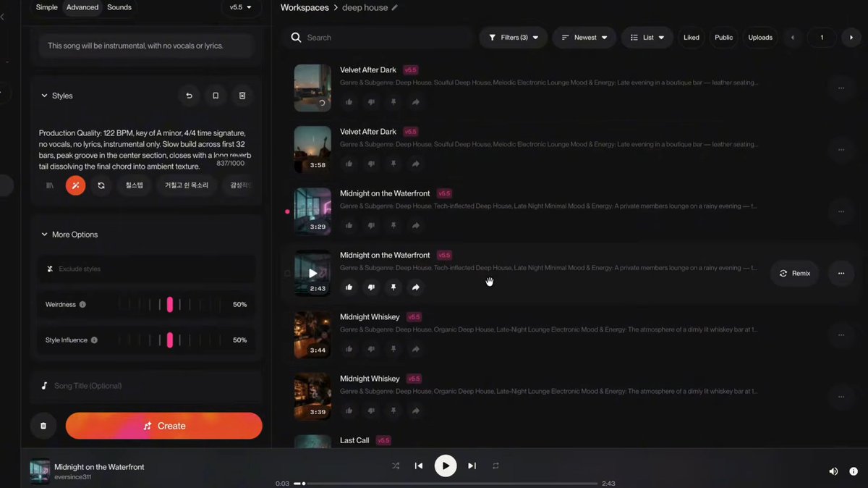This screenshot has width=868, height=488.
Task: Open player info icon in bottom bar
Action: [x=854, y=471]
